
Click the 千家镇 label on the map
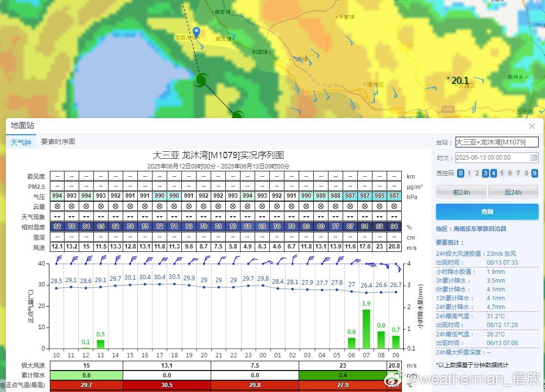[x=346, y=17]
